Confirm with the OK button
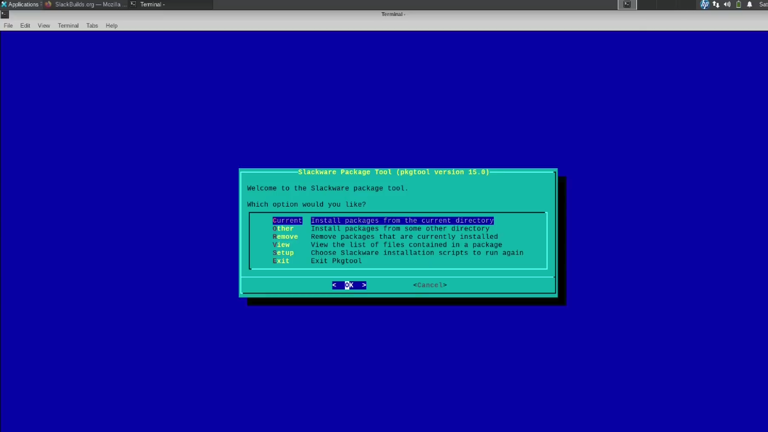This screenshot has width=768, height=432. [349, 285]
